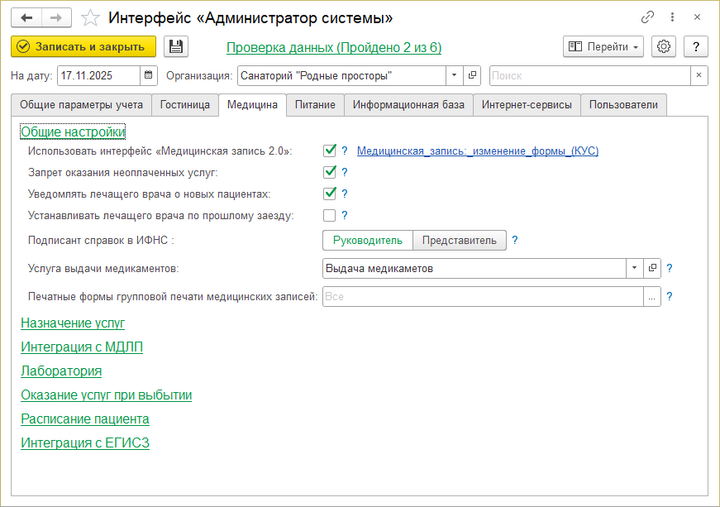Expand the Назначение услуг section
The height and width of the screenshot is (507, 720).
click(73, 323)
